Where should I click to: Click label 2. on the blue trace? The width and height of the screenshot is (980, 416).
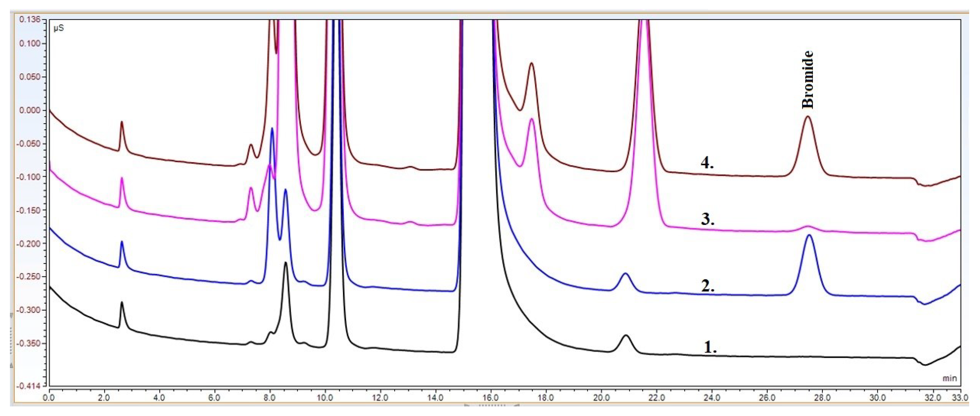708,286
